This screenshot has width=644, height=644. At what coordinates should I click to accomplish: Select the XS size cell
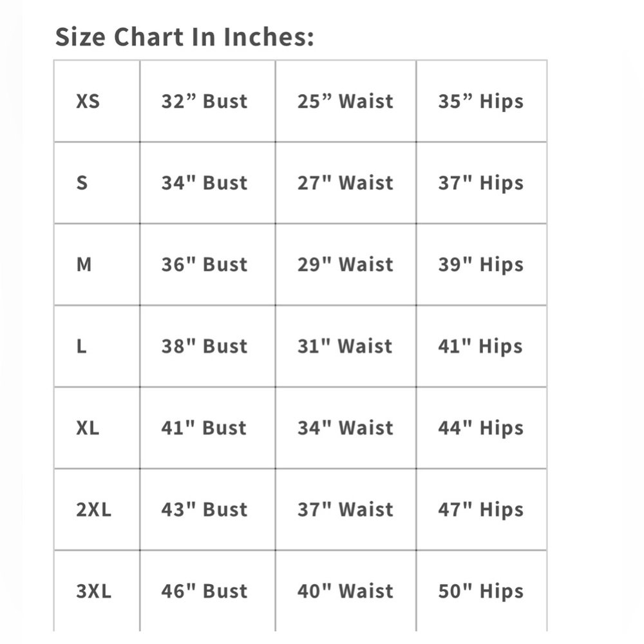[x=97, y=101]
